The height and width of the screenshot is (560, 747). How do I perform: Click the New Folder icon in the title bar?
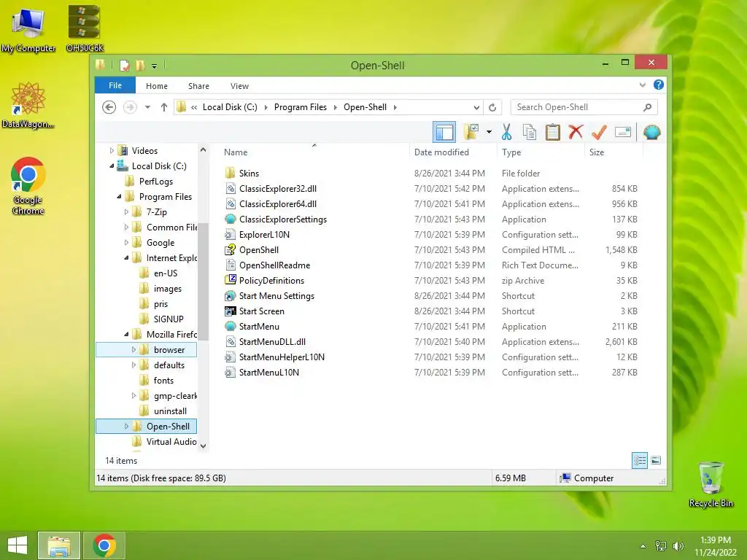pyautogui.click(x=140, y=65)
